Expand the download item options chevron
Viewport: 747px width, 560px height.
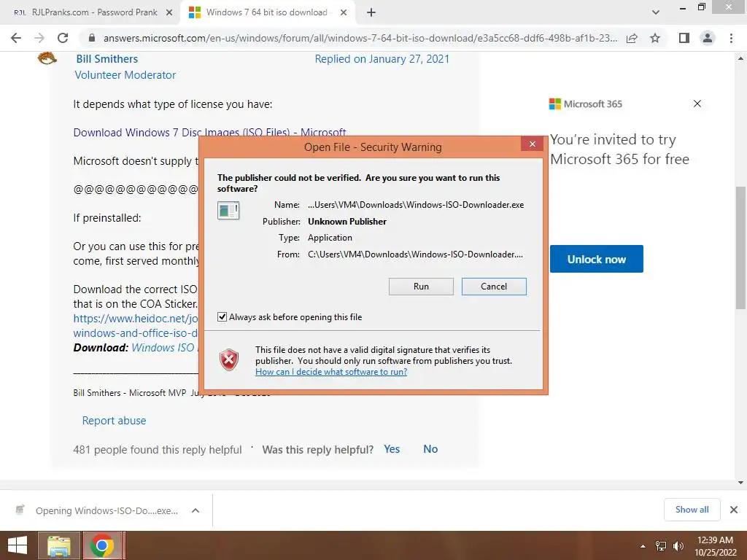(196, 510)
